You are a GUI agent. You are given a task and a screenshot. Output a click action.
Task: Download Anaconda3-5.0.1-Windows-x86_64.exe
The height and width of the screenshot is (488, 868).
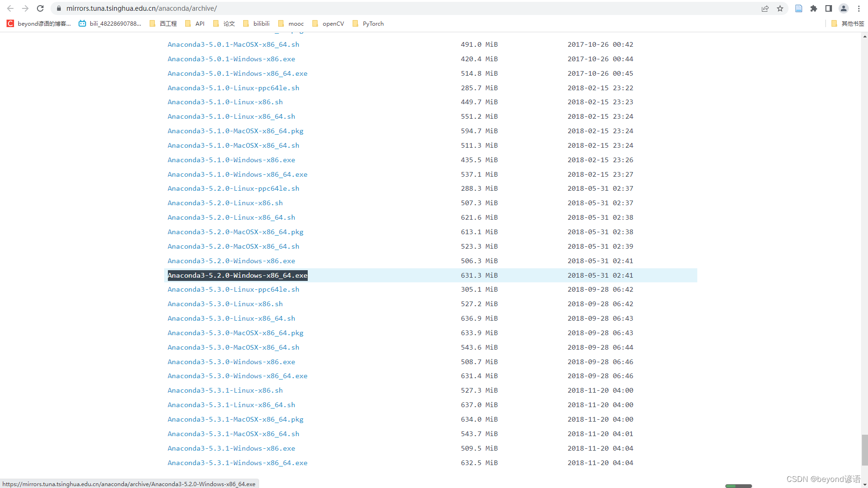coord(238,73)
